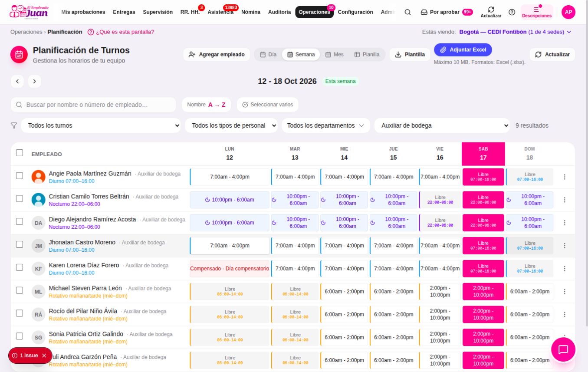
Task: Click the help question mark icon
Action: click(x=512, y=12)
